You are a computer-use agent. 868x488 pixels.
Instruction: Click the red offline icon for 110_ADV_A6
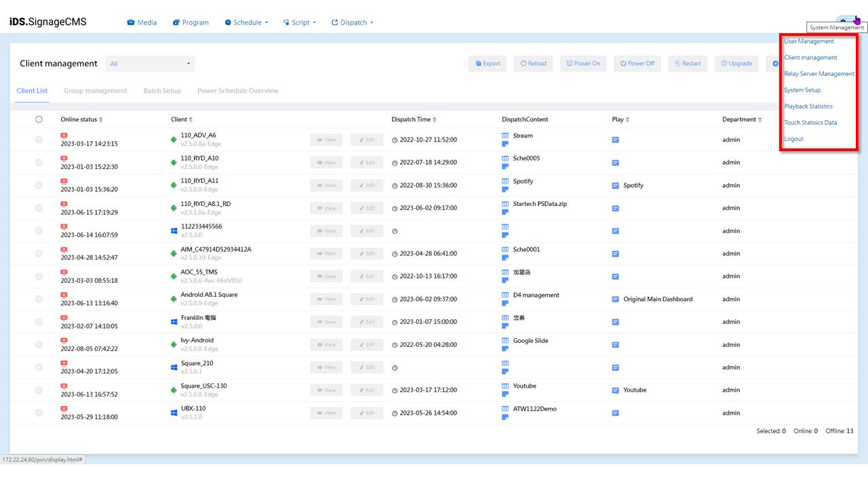pos(64,136)
